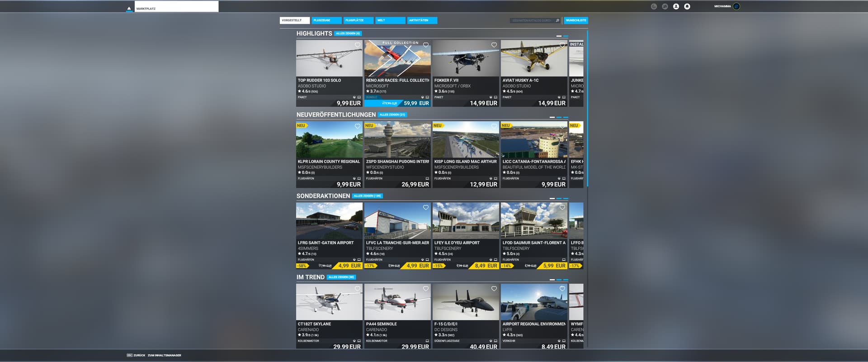Open LFRG Saint-Gatien Airport thumbnail
868x362 pixels.
329,220
